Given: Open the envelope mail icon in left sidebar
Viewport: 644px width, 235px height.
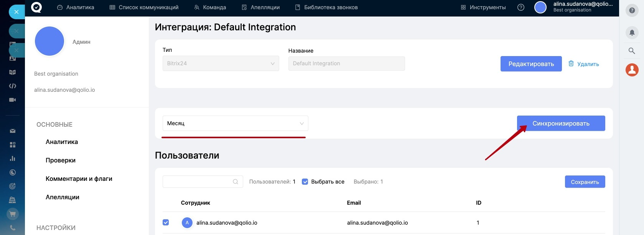Looking at the screenshot, I should 13,131.
